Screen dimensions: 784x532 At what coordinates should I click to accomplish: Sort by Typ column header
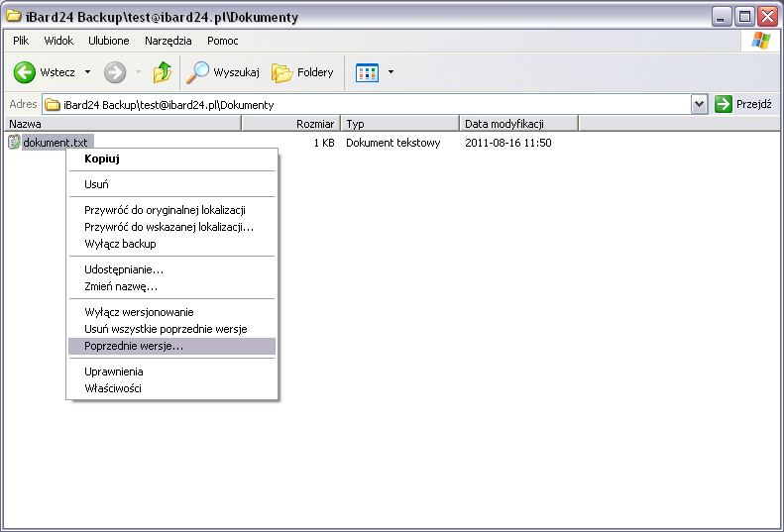[x=400, y=124]
